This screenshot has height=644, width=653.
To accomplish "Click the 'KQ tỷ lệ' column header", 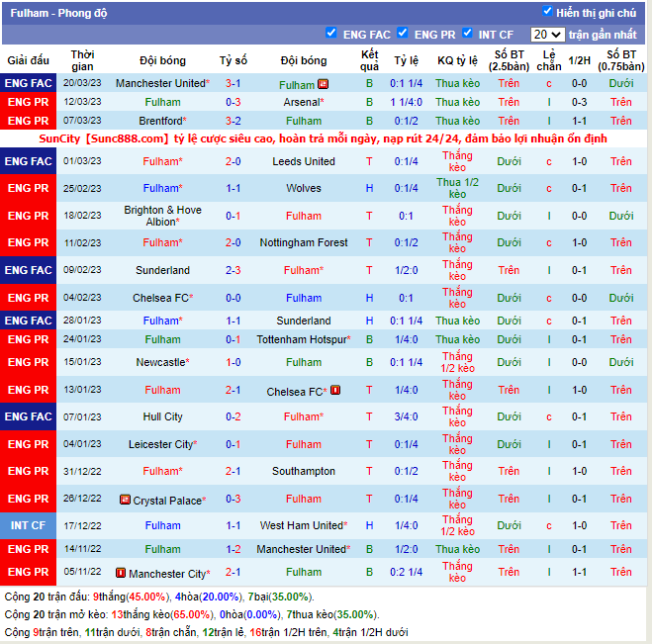I will pos(457,60).
